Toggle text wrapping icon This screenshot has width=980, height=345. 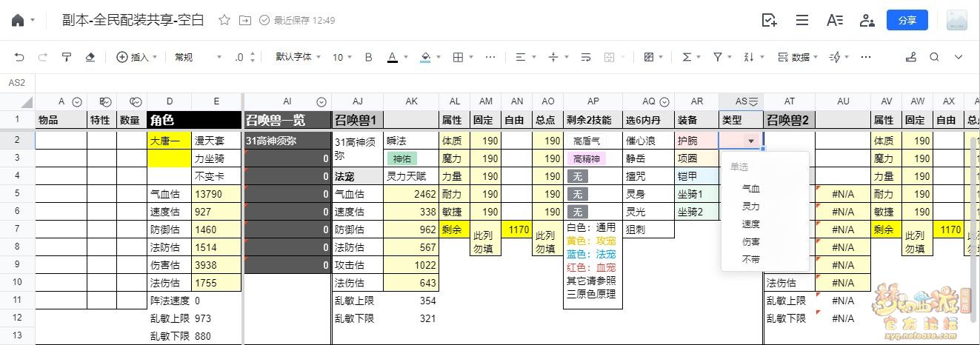(x=586, y=57)
